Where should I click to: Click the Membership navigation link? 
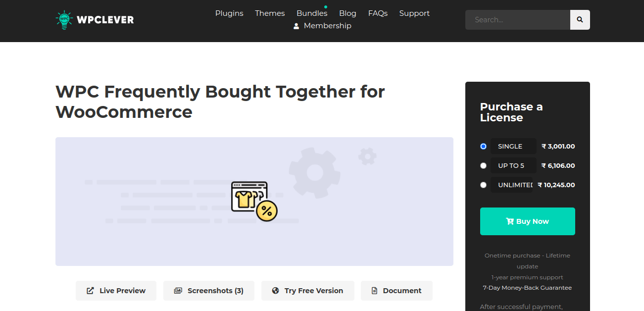[327, 25]
